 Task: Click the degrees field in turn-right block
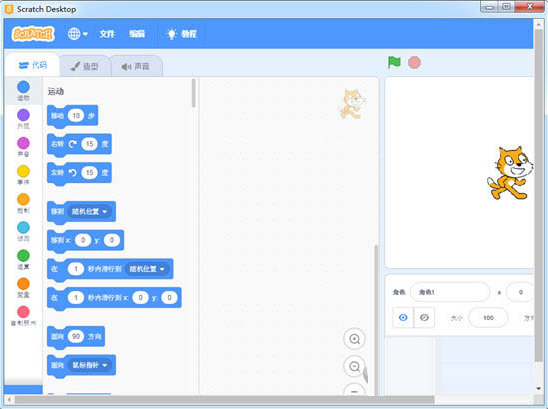[89, 144]
